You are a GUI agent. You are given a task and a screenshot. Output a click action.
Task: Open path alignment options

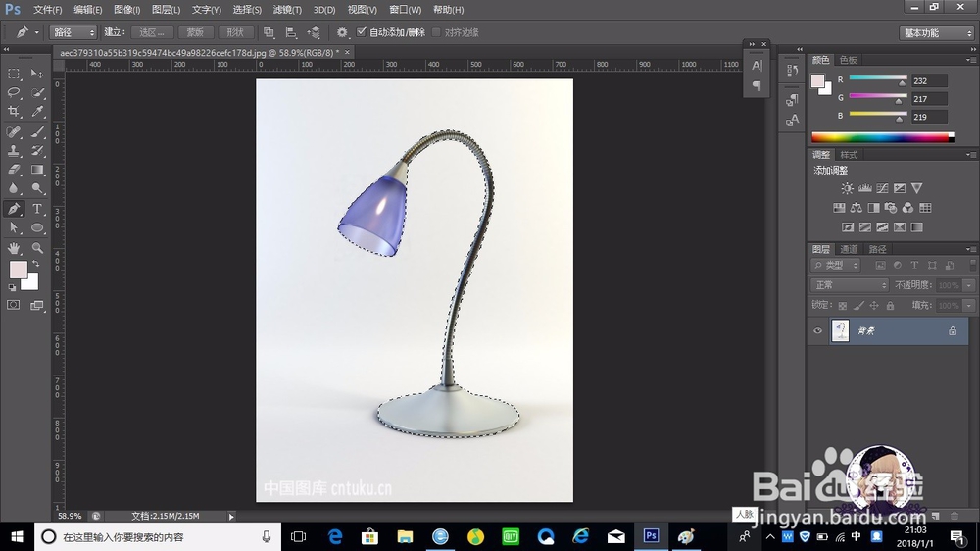pos(291,32)
